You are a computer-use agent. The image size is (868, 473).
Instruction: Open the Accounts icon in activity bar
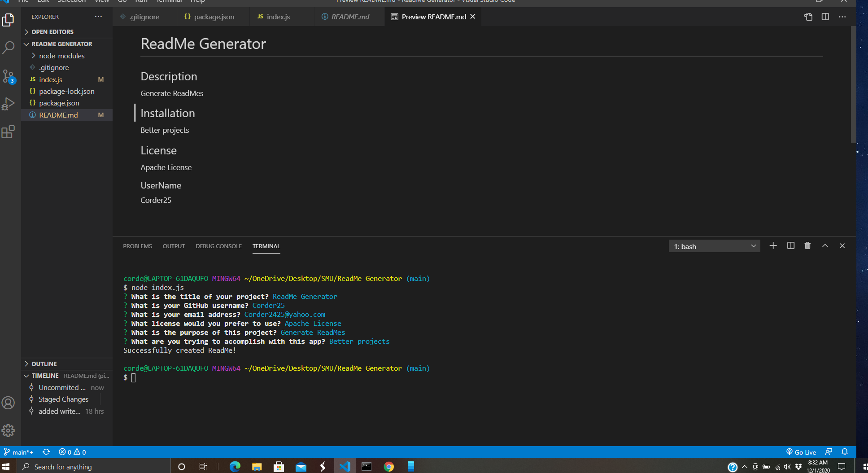pyautogui.click(x=9, y=403)
